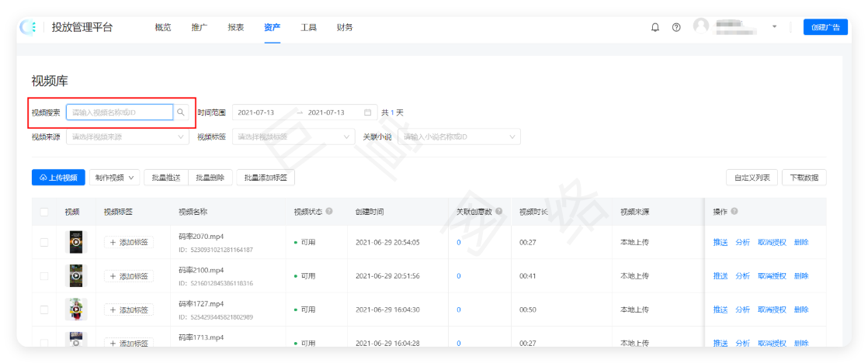This screenshot has height=363, width=868.
Task: Click the platform logo icon
Action: [28, 27]
